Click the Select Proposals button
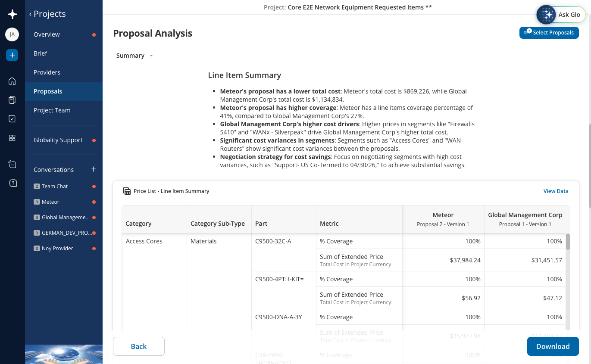This screenshot has width=591, height=364. 549,33
